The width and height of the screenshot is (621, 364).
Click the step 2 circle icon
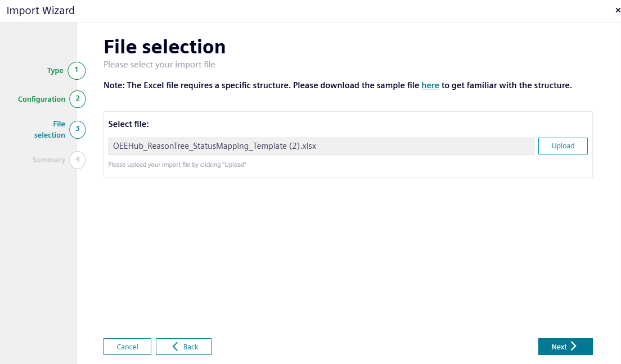(78, 99)
